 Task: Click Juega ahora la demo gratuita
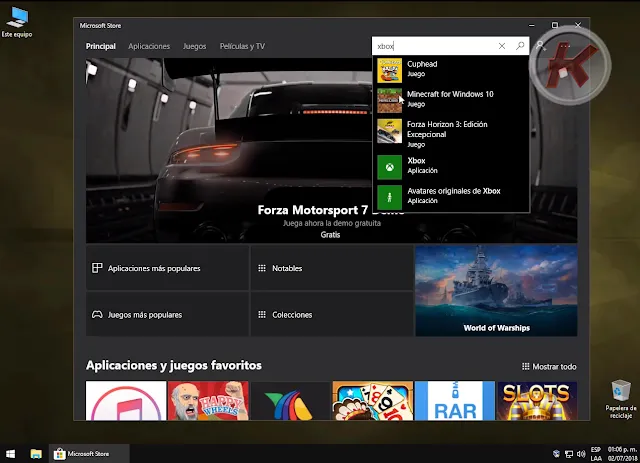click(x=332, y=223)
